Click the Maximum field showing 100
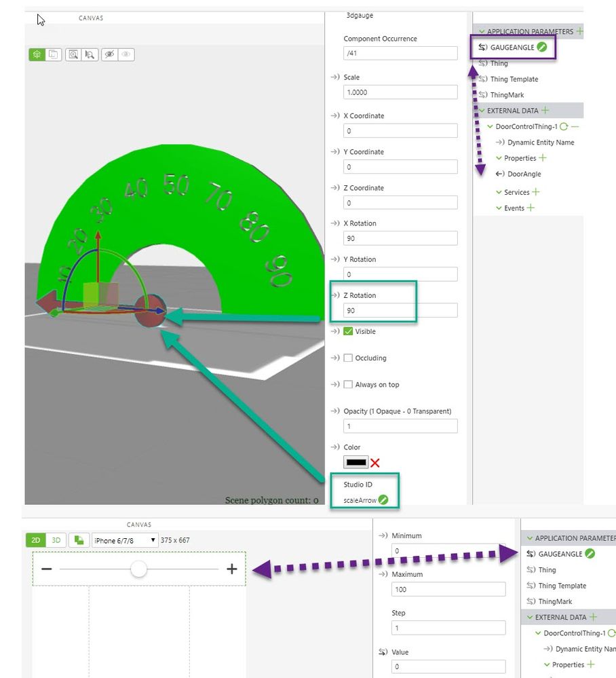The image size is (616, 678). tap(448, 589)
